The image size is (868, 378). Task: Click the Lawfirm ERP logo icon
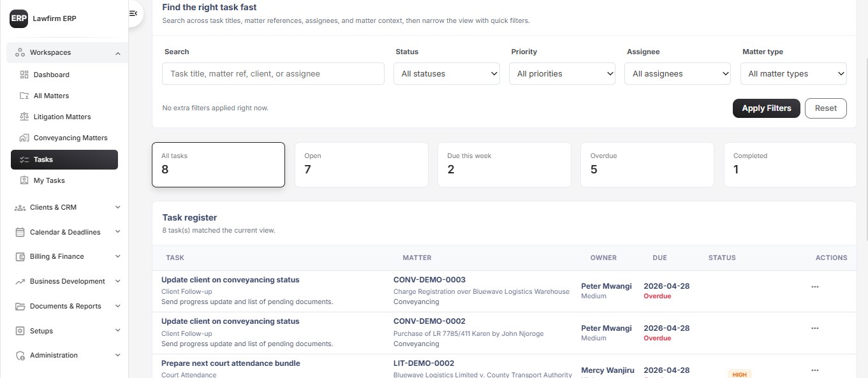click(x=19, y=18)
